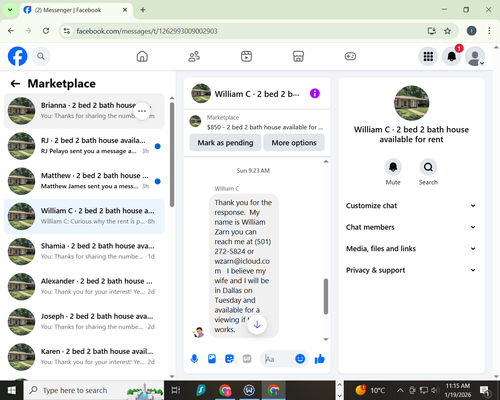
Task: Jump to latest message down-arrow button
Action: 257,324
